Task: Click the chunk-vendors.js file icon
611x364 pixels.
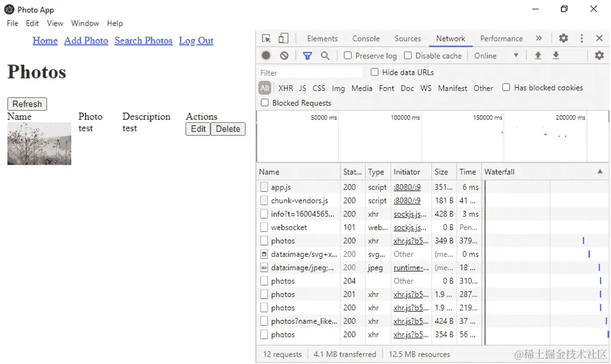Action: pos(264,200)
